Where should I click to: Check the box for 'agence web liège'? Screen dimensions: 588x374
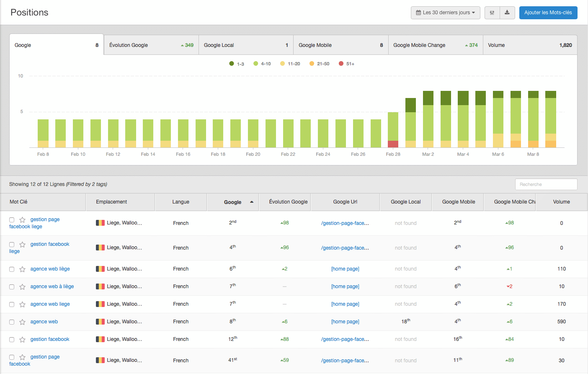point(12,269)
